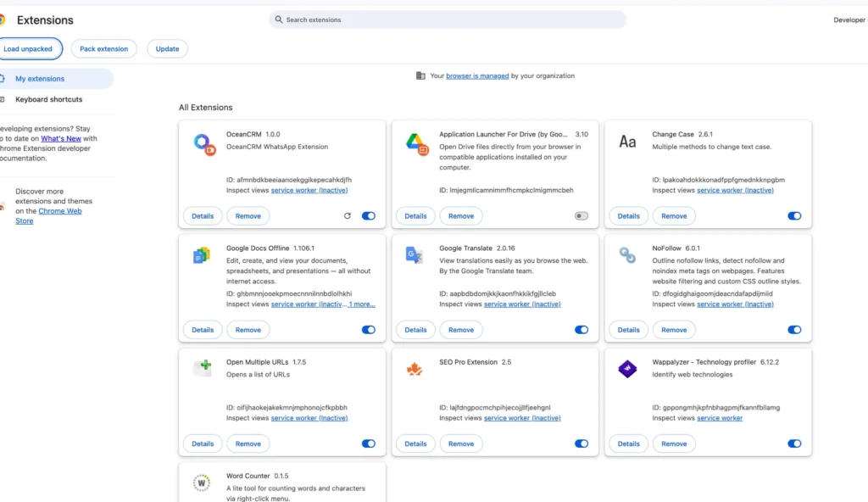Remove Open Multiple URLs extension
868x502 pixels.
coord(248,443)
